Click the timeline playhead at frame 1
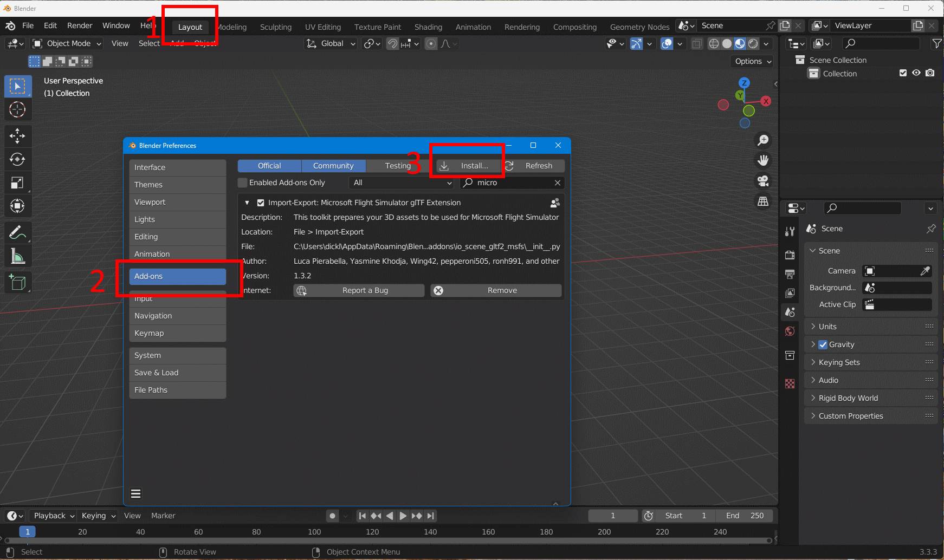Image resolution: width=944 pixels, height=560 pixels. (x=28, y=532)
